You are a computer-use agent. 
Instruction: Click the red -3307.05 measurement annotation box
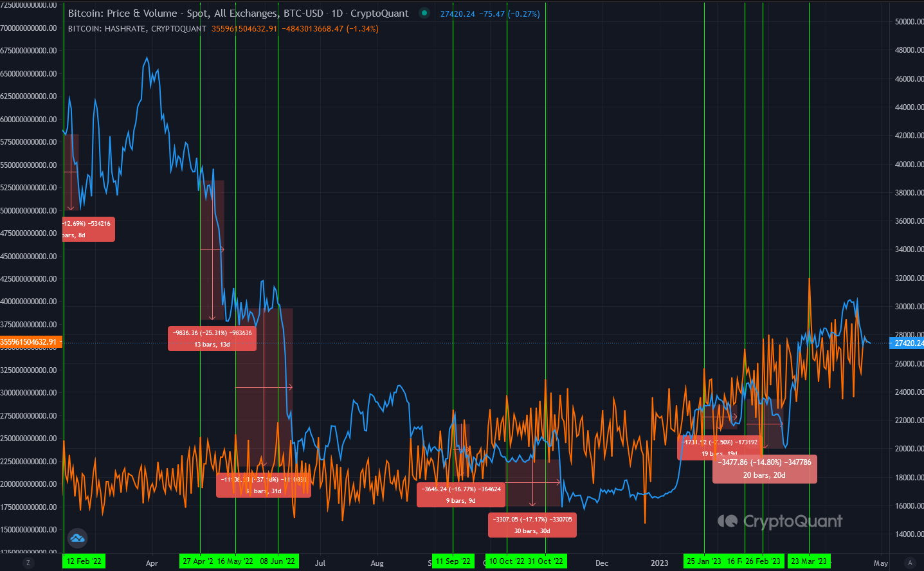point(532,525)
